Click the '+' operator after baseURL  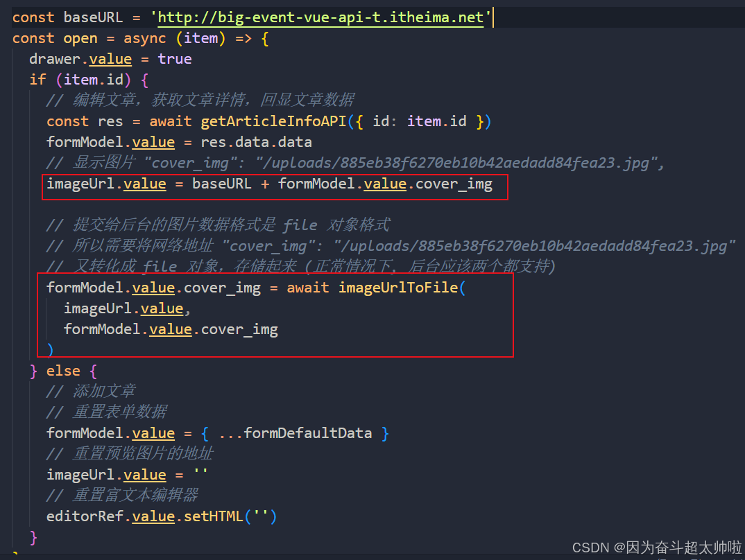pos(265,184)
